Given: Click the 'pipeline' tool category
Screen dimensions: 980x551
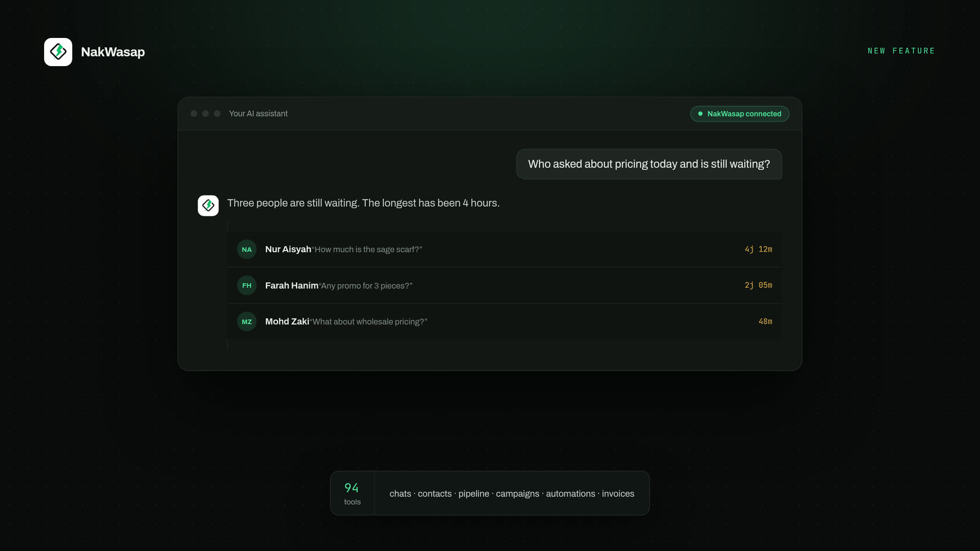Looking at the screenshot, I should [x=474, y=494].
